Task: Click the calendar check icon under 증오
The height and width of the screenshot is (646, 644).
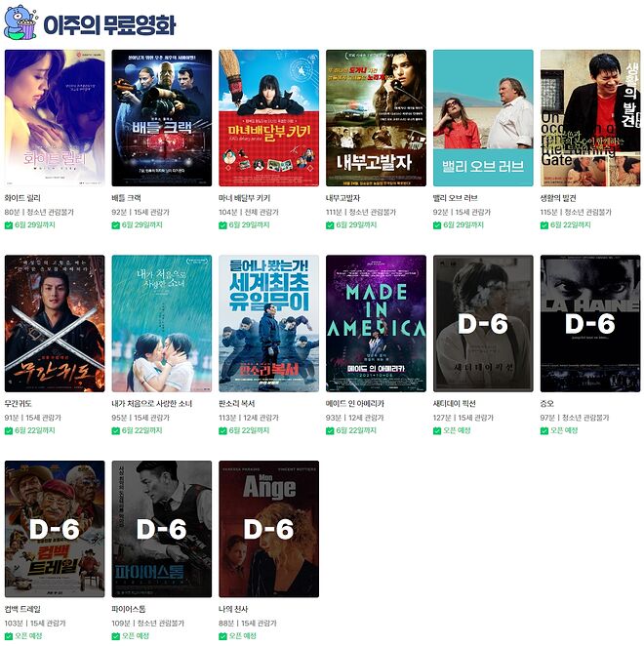Action: pyautogui.click(x=544, y=431)
